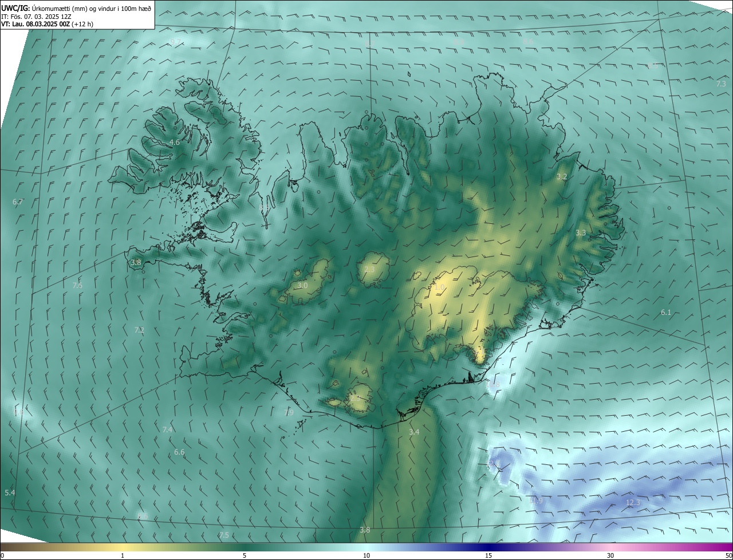Click the 2.3 value on the glacier outline
The height and width of the screenshot is (560, 733).
click(x=369, y=270)
